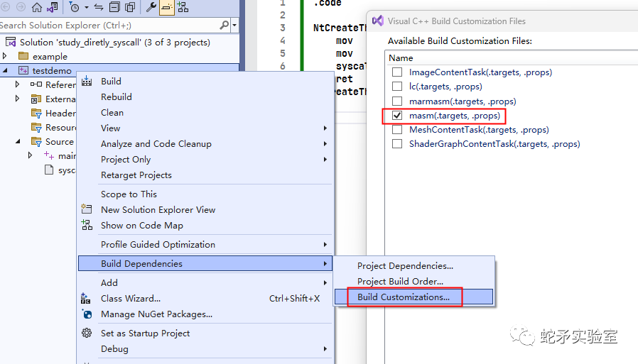Choose Build from context menu

coord(205,82)
